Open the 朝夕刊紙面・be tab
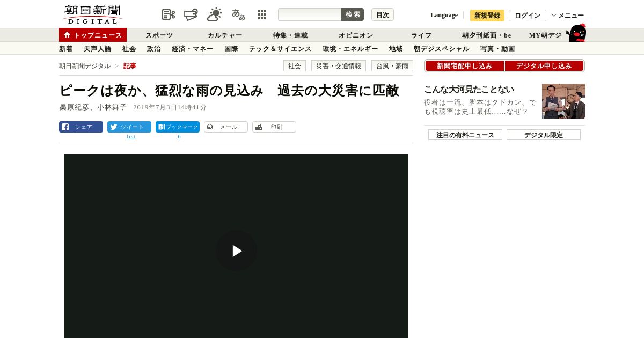The image size is (644, 338). click(x=487, y=35)
